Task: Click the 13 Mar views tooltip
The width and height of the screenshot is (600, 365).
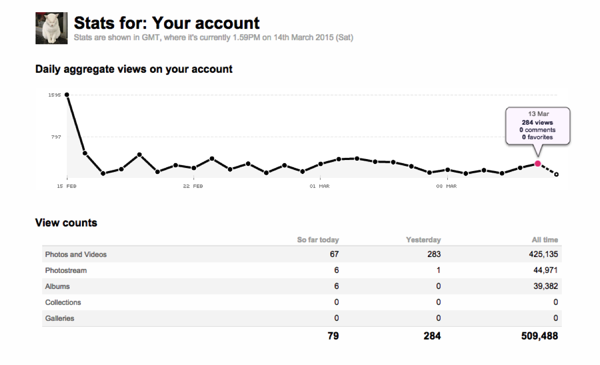Action: click(538, 126)
